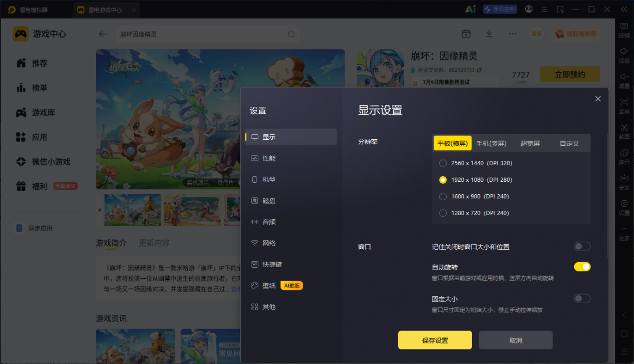Screen dimensions: 634x364
Task: Expand the 更多 tools menu
Action: pos(624,233)
